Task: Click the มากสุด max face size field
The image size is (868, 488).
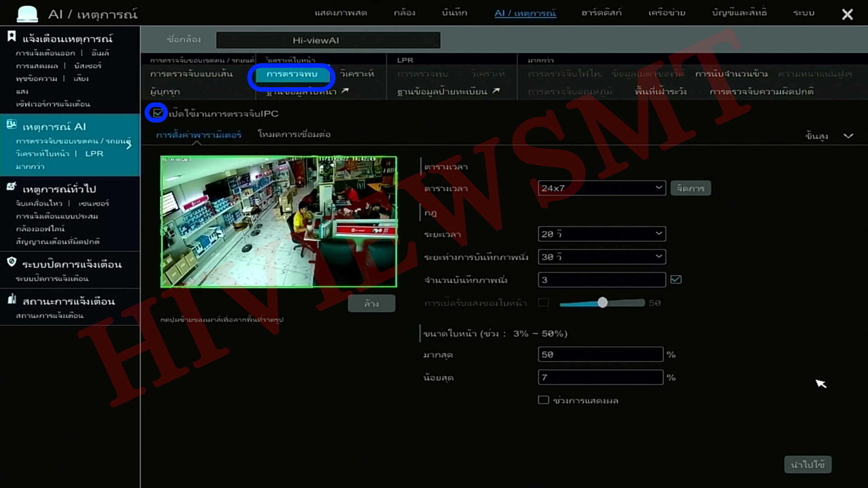Action: click(x=600, y=355)
